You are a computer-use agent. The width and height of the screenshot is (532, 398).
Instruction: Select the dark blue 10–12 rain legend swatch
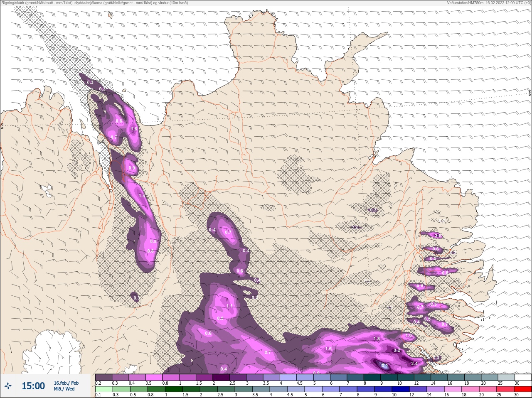[401, 389]
